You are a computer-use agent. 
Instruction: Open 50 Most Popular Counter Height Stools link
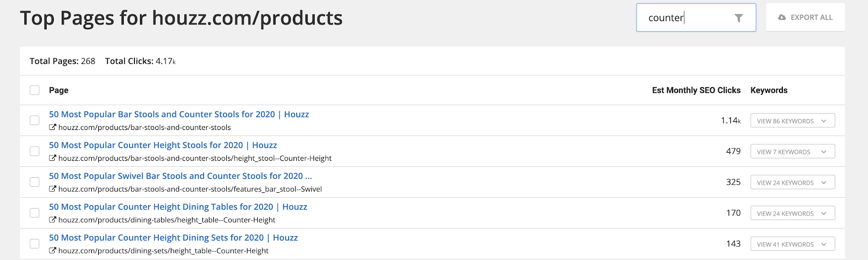pos(163,145)
